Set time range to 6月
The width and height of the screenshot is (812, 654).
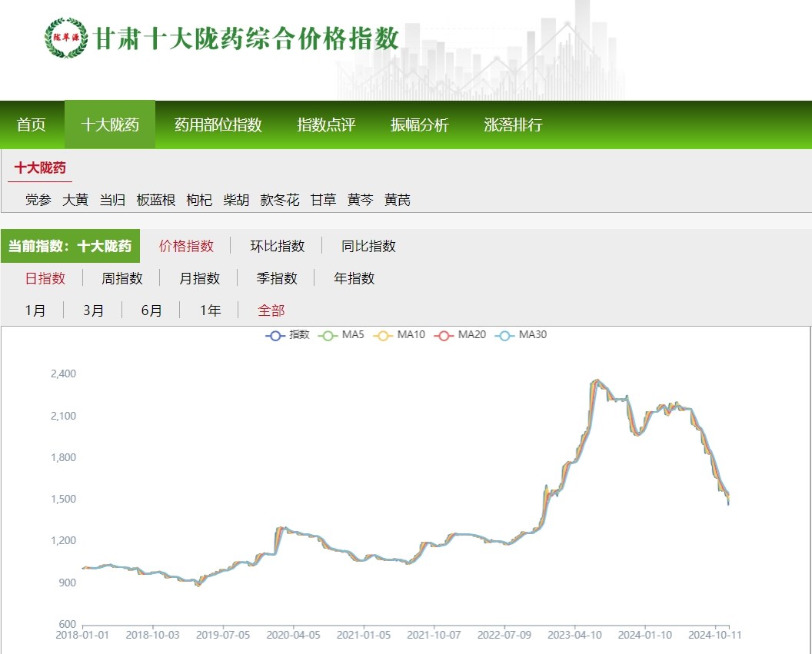pyautogui.click(x=151, y=310)
